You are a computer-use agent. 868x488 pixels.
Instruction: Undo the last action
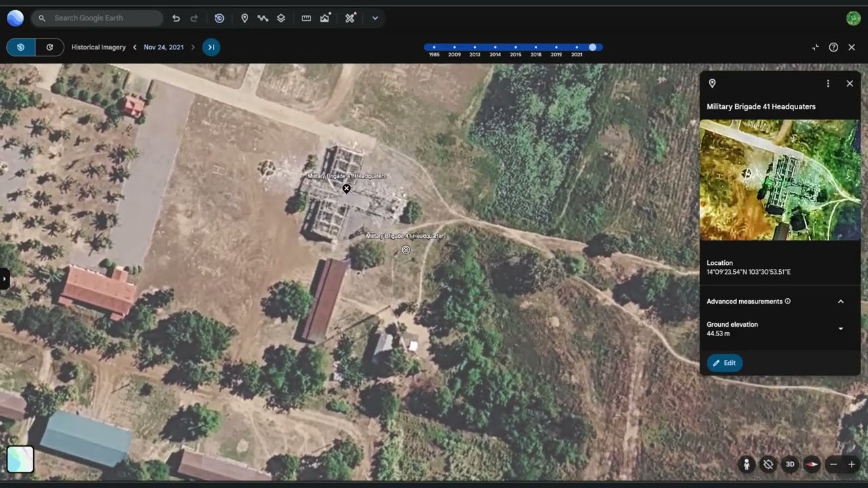point(176,18)
